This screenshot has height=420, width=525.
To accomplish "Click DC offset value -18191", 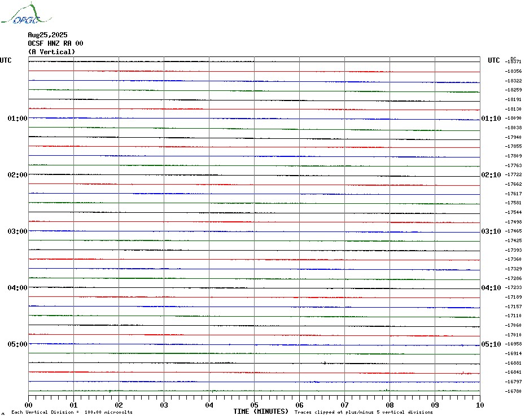I will [513, 99].
